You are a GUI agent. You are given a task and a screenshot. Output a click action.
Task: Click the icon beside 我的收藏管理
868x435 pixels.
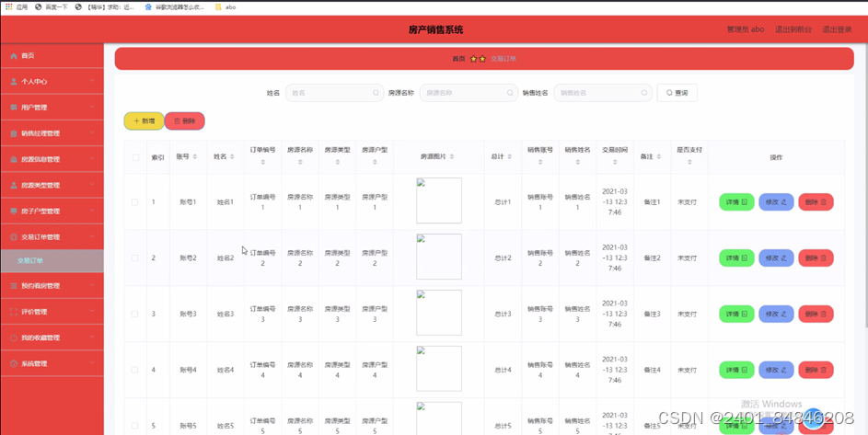pos(14,338)
